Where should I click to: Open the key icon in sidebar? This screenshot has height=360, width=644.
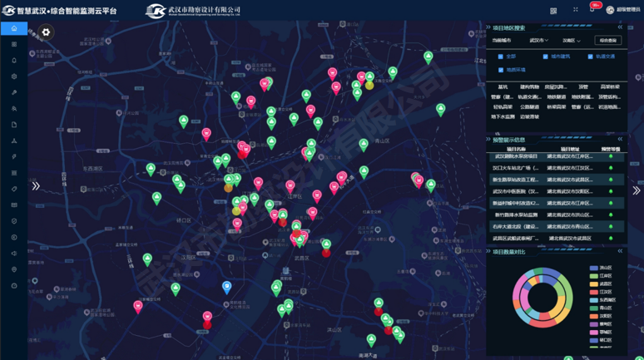click(x=14, y=92)
